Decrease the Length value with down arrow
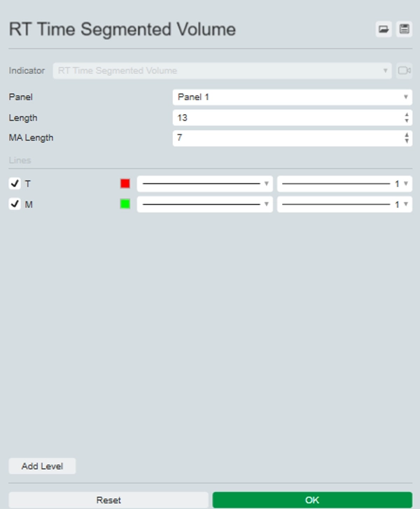The height and width of the screenshot is (509, 420). (x=407, y=120)
